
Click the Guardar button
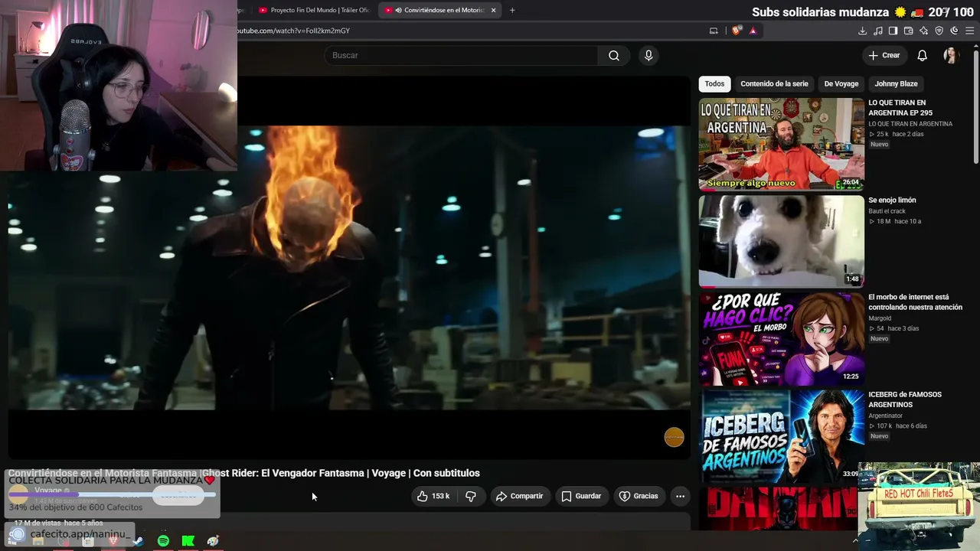[x=581, y=496]
